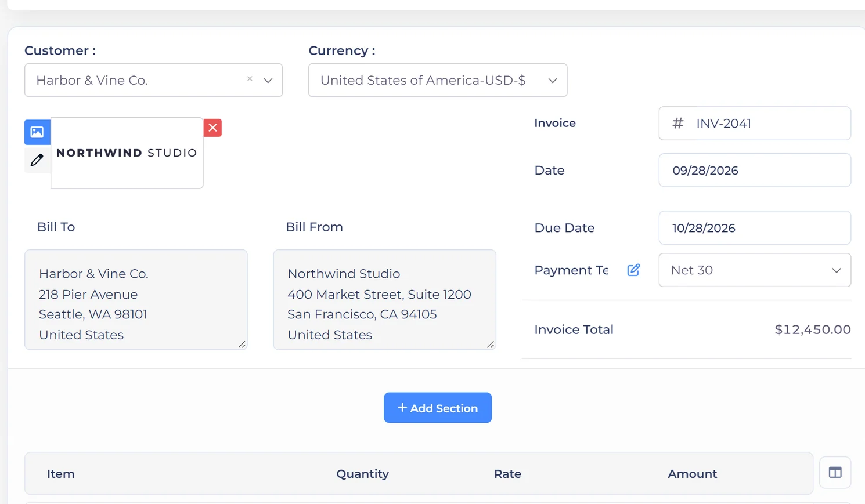Viewport: 865px width, 504px height.
Task: Open the Net 30 payment terms dropdown
Action: pos(755,270)
